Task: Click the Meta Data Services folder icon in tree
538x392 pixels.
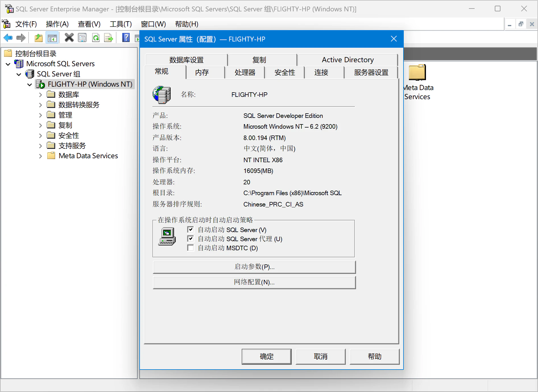Action: tap(51, 155)
